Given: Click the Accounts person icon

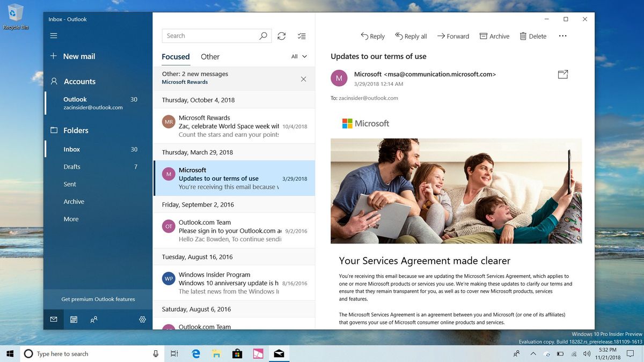Looking at the screenshot, I should [54, 82].
